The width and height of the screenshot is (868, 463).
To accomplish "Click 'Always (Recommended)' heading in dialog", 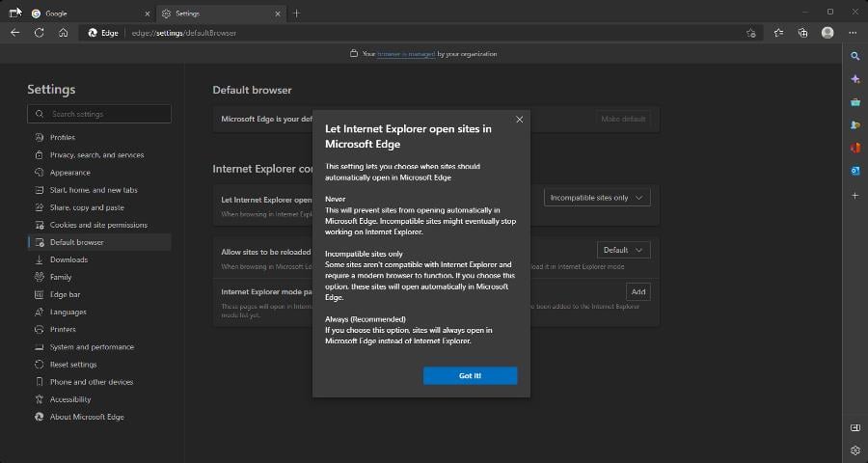I will pos(366,319).
